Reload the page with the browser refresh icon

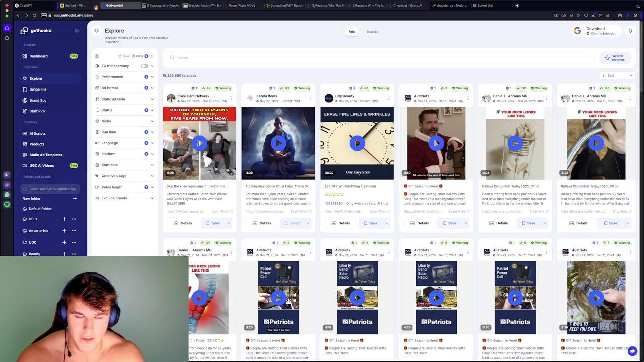point(34,15)
